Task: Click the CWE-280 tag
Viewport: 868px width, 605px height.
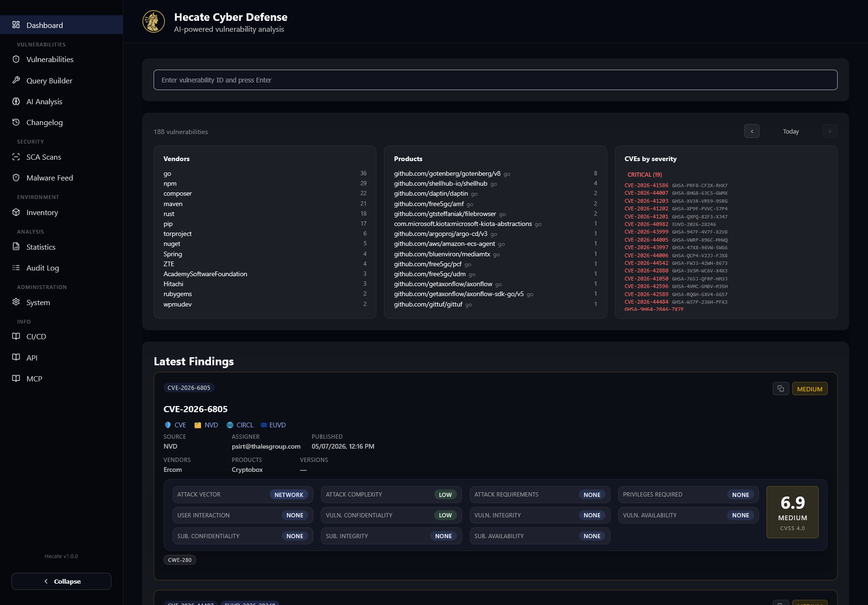Action: click(x=180, y=560)
